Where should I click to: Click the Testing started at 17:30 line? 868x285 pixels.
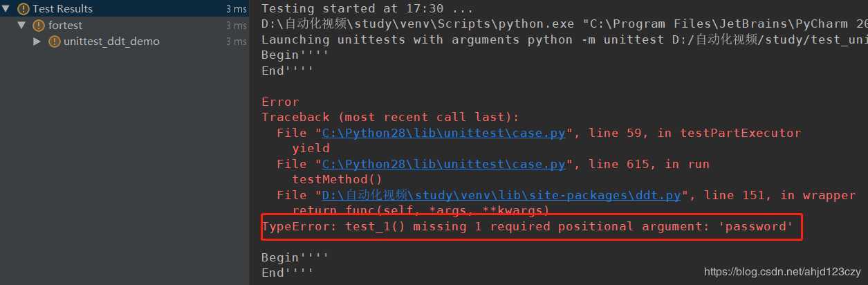click(367, 9)
